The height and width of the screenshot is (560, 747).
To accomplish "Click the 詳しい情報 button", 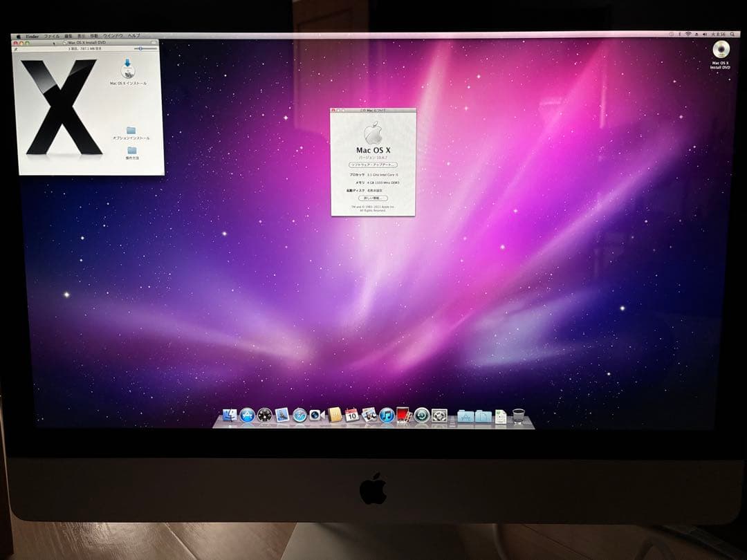I will [372, 198].
